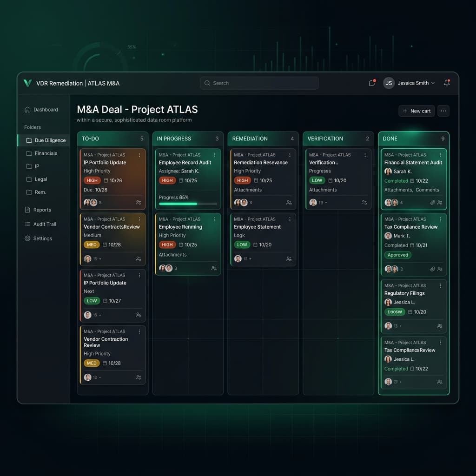Click the more options button beside New cart
This screenshot has height=476, width=476.
(x=443, y=111)
